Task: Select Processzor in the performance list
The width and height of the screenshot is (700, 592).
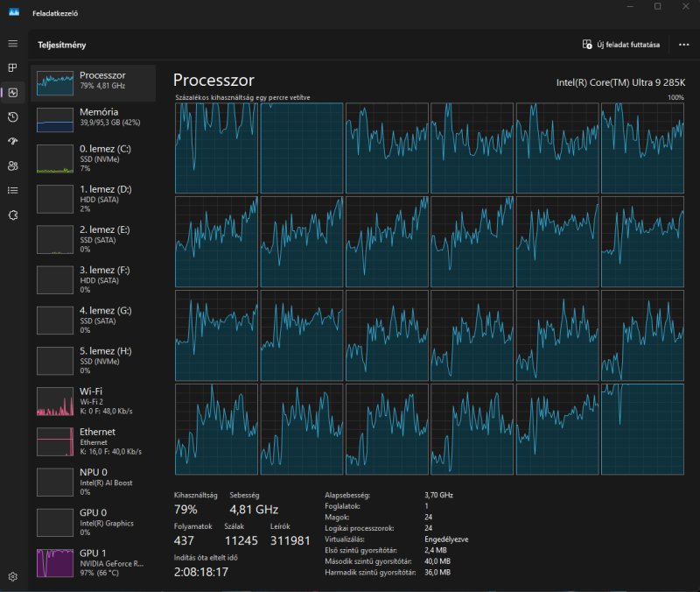Action: tap(94, 81)
